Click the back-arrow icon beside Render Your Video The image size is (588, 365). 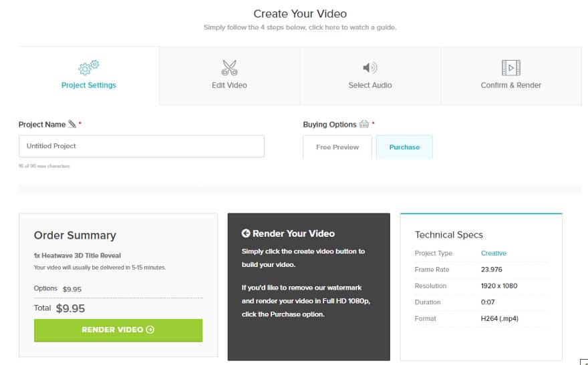coord(246,234)
